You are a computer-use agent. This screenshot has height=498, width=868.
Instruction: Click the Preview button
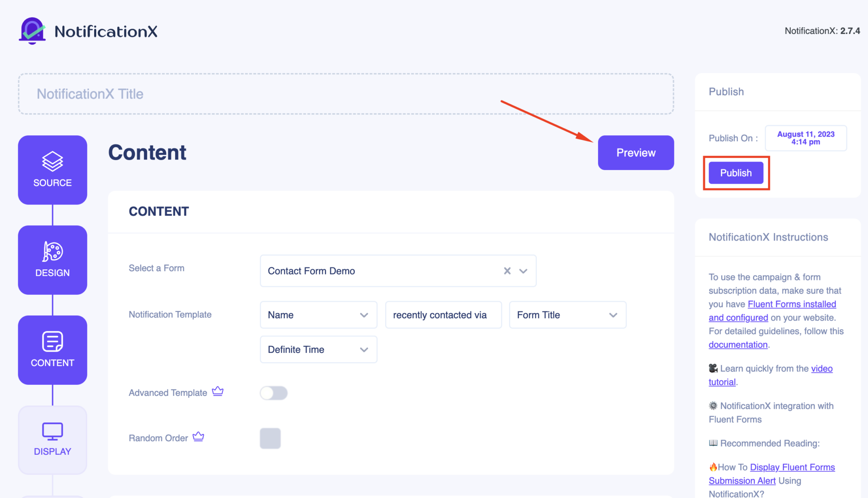pos(635,153)
